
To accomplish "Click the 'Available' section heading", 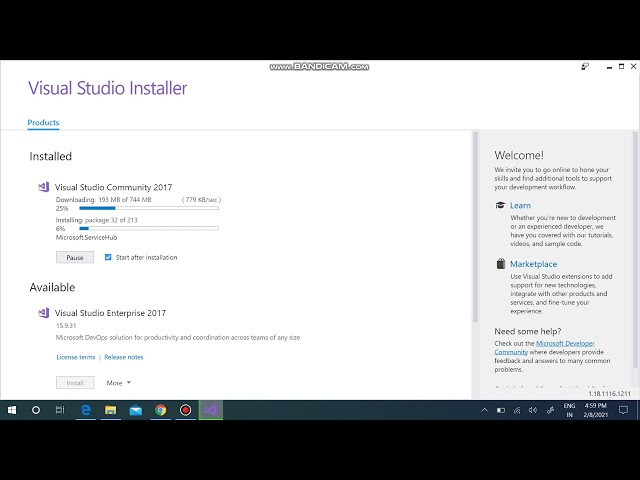I will click(52, 287).
